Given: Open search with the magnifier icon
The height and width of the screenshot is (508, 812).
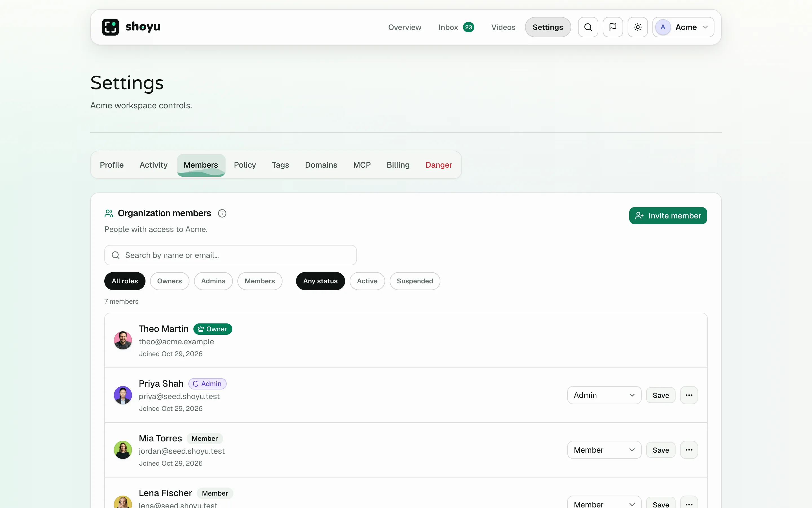Looking at the screenshot, I should coord(588,27).
